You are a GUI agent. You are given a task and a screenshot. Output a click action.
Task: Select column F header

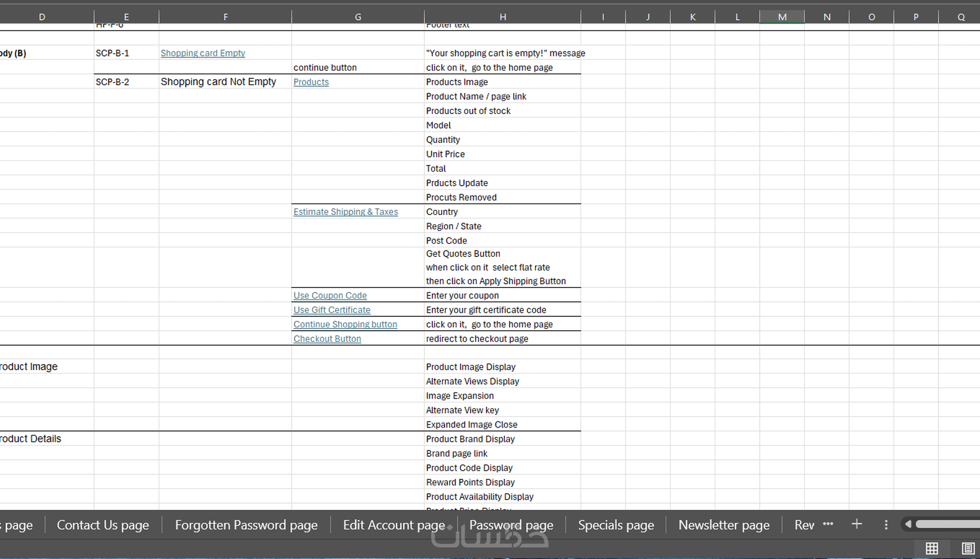coord(225,17)
